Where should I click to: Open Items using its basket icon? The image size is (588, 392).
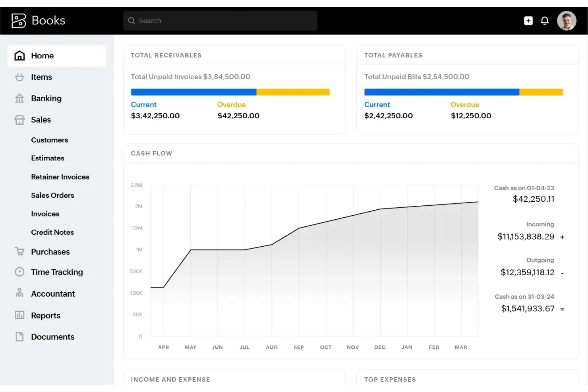[x=19, y=77]
